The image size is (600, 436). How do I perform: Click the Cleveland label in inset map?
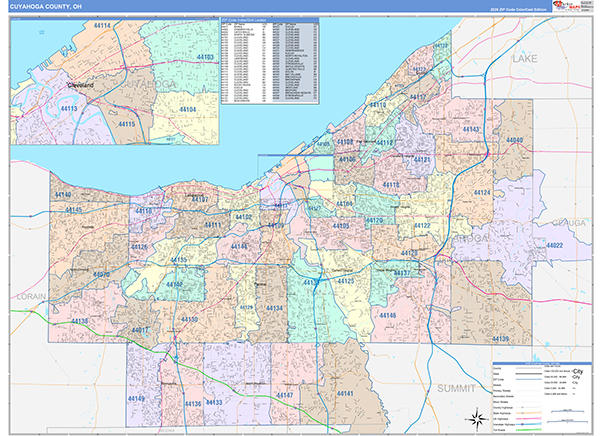[x=80, y=85]
